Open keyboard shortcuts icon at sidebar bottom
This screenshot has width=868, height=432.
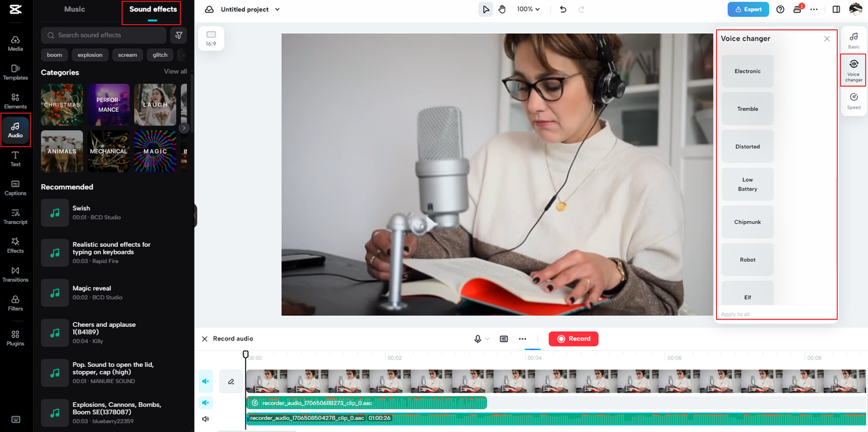point(15,419)
